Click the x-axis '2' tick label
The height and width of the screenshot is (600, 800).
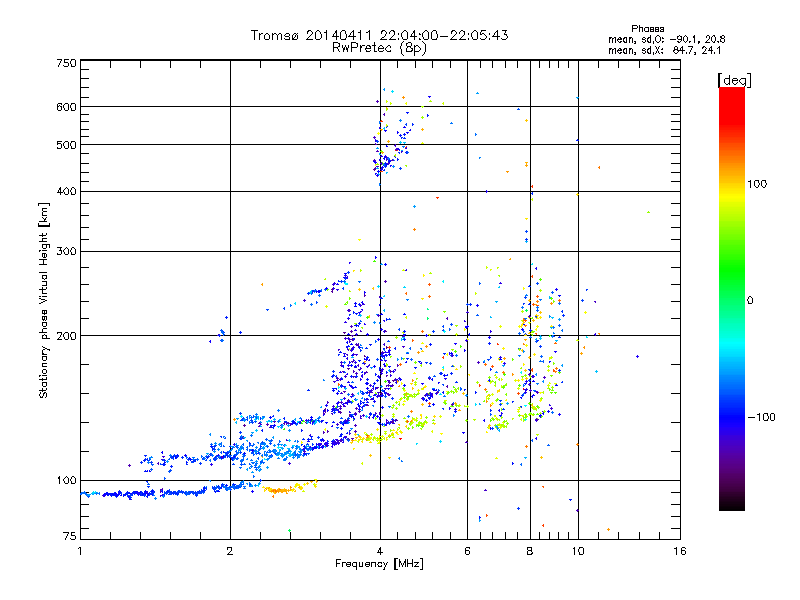(230, 551)
